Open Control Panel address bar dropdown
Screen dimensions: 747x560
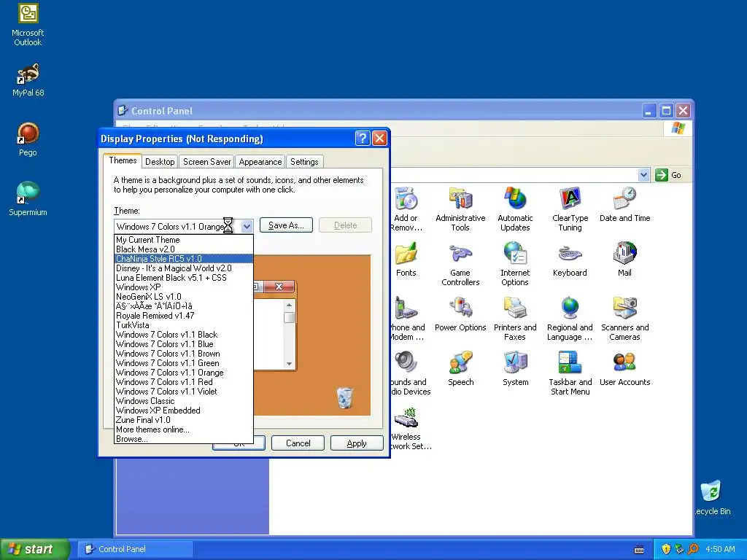[x=643, y=175]
